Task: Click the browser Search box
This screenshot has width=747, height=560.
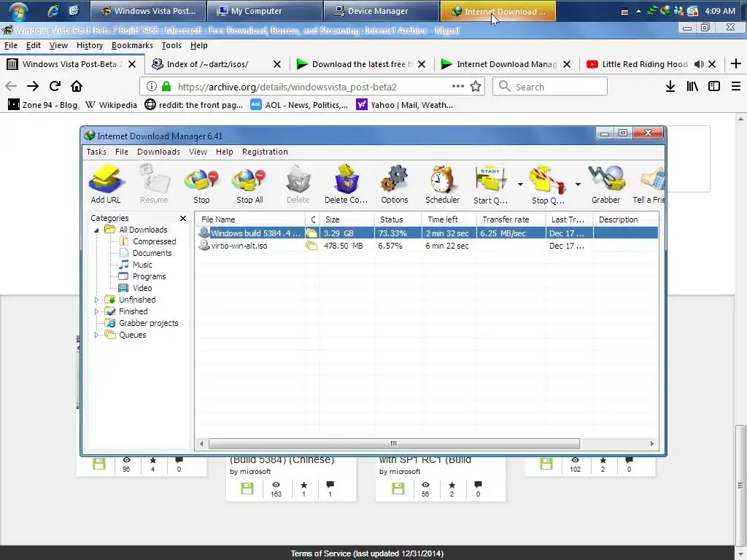Action: 550,87
